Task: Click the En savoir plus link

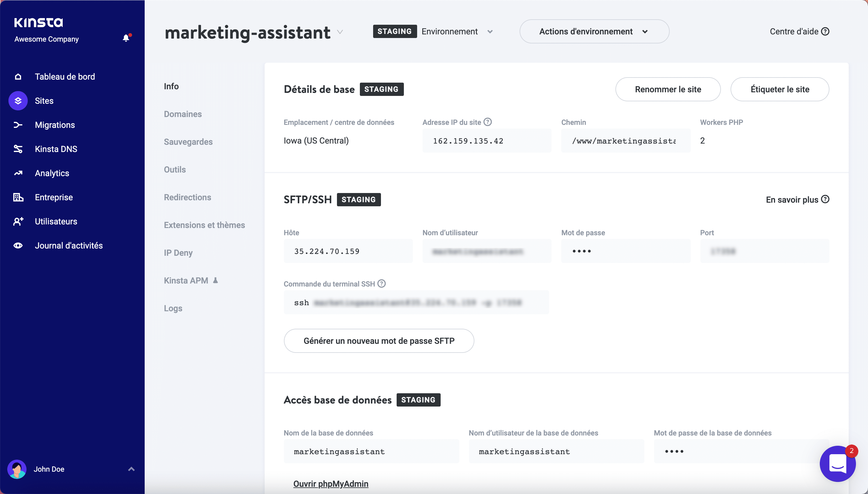Action: pyautogui.click(x=797, y=200)
